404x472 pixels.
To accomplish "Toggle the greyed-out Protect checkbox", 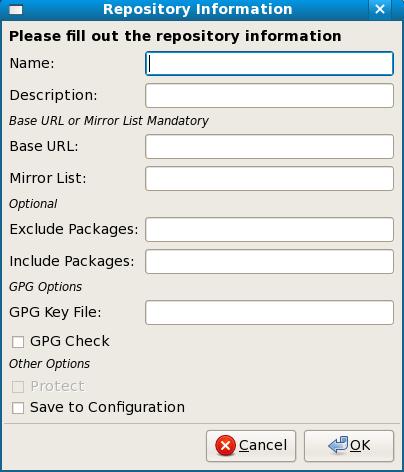I will [18, 387].
